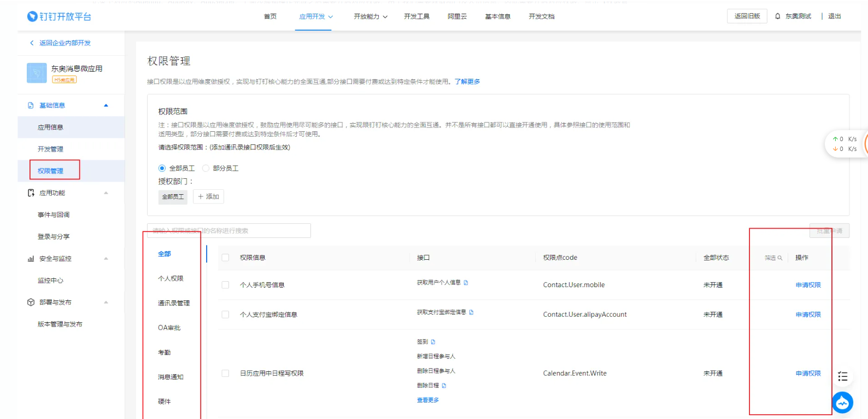The height and width of the screenshot is (419, 868).
Task: Select the 个人权限 category tab
Action: pos(171,278)
